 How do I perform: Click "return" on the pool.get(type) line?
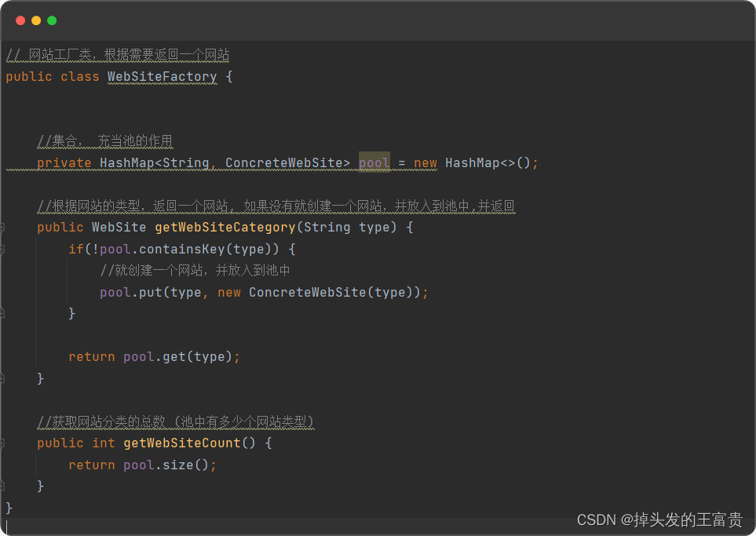point(92,357)
